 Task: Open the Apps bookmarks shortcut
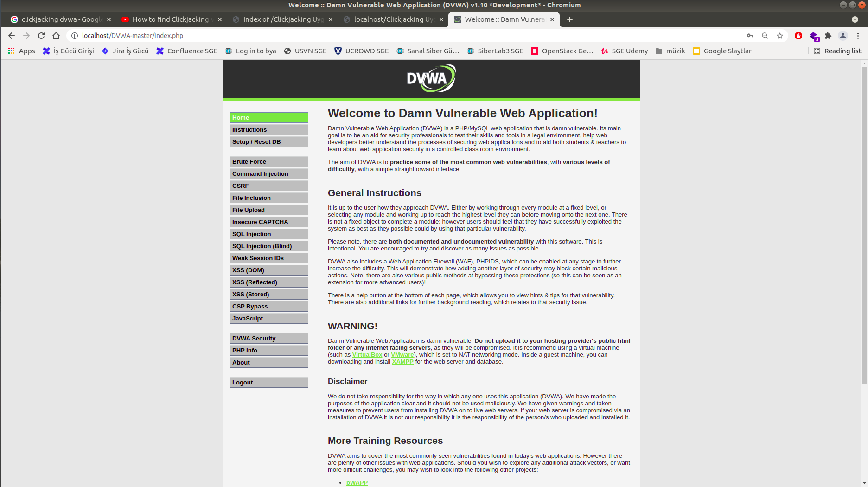[21, 51]
